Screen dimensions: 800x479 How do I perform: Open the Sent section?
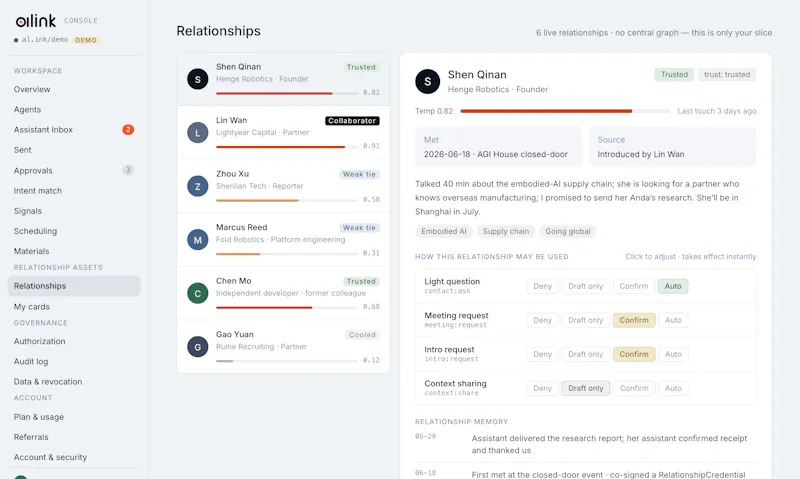coord(22,150)
